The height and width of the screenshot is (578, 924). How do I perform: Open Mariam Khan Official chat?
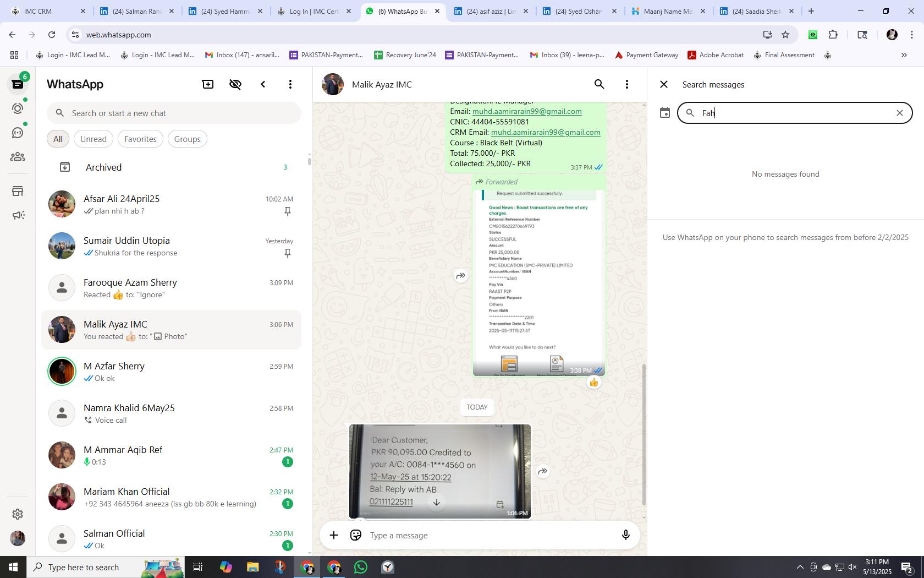[172, 497]
